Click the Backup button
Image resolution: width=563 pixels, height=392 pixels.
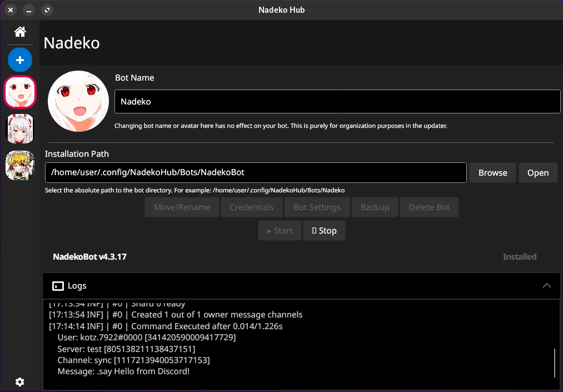(375, 207)
